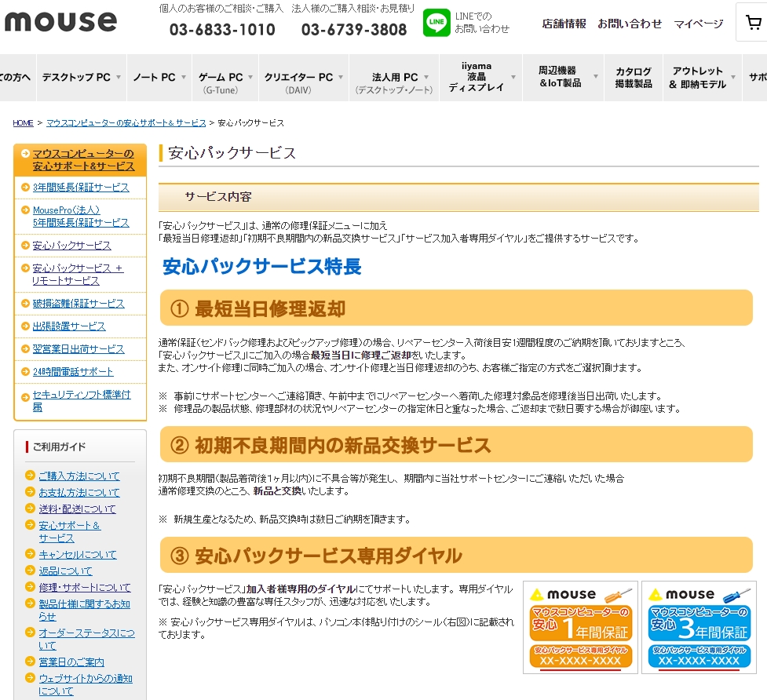Screen dimensions: 767x700
Task: Open the 翌営業日出荷サービス link
Action: pos(79,349)
